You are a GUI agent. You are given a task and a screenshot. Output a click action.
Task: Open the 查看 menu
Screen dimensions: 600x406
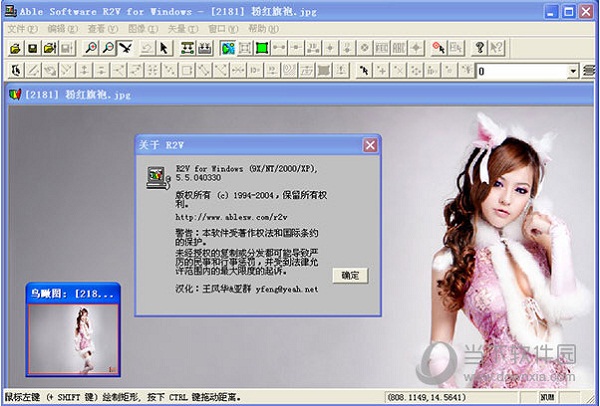tap(103, 29)
